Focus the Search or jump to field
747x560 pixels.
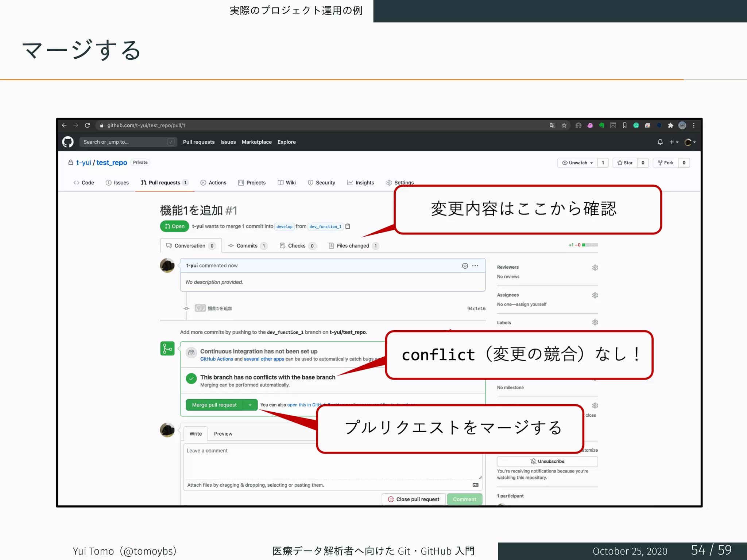coord(128,142)
